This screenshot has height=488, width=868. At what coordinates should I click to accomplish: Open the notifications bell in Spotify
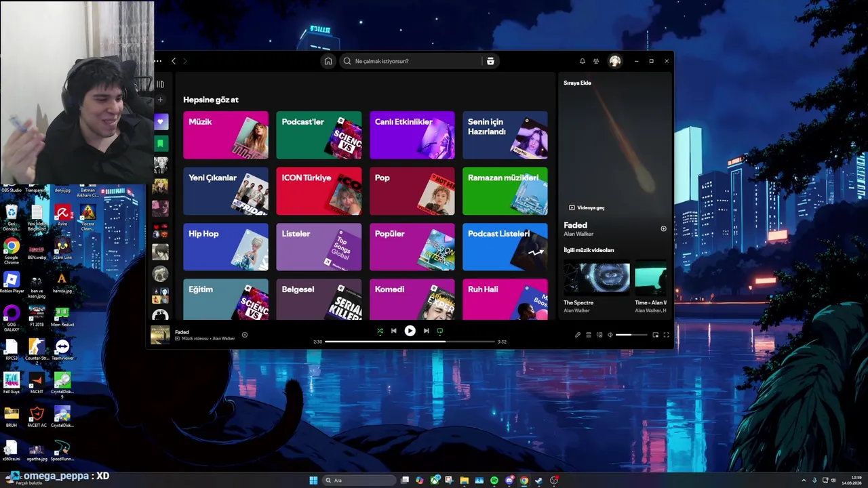click(x=582, y=61)
